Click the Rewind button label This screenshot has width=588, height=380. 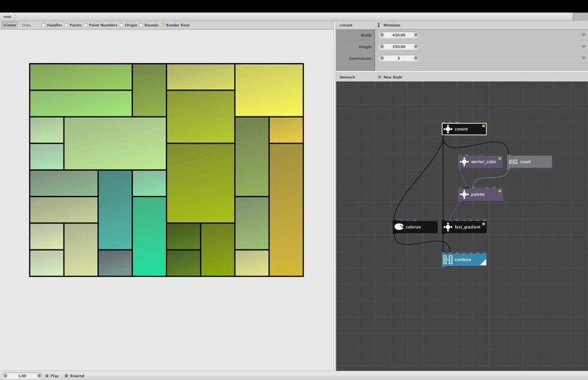pos(77,376)
